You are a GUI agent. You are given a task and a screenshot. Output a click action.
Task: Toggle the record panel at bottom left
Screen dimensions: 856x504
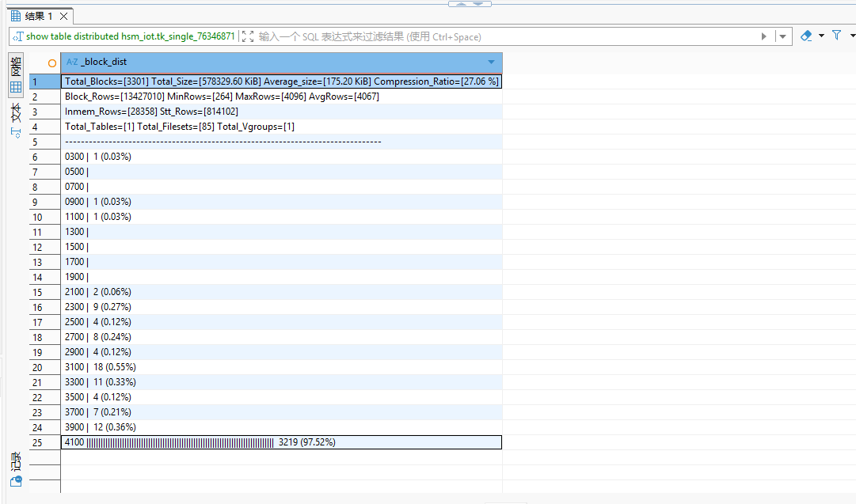click(x=16, y=460)
